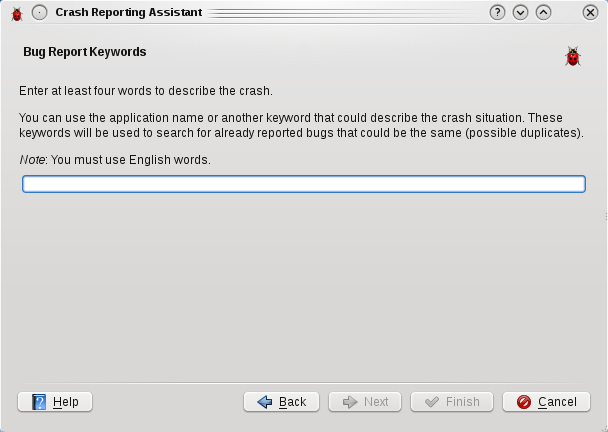Cancel the crash report
This screenshot has height=432, width=608.
click(546, 402)
